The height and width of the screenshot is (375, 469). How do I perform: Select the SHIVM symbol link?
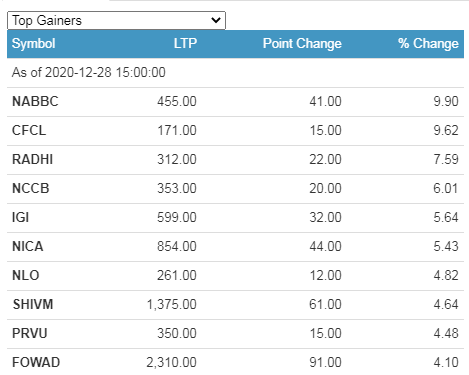(x=33, y=304)
